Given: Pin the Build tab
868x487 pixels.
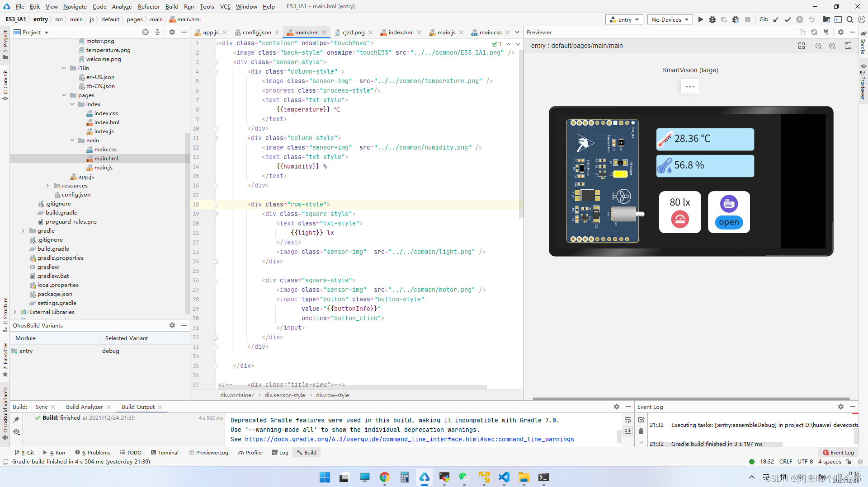Looking at the screenshot, I should [16, 420].
